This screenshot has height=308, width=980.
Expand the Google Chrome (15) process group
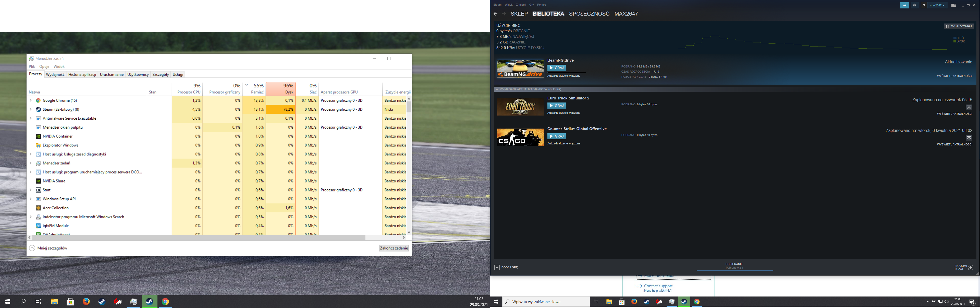pyautogui.click(x=30, y=101)
